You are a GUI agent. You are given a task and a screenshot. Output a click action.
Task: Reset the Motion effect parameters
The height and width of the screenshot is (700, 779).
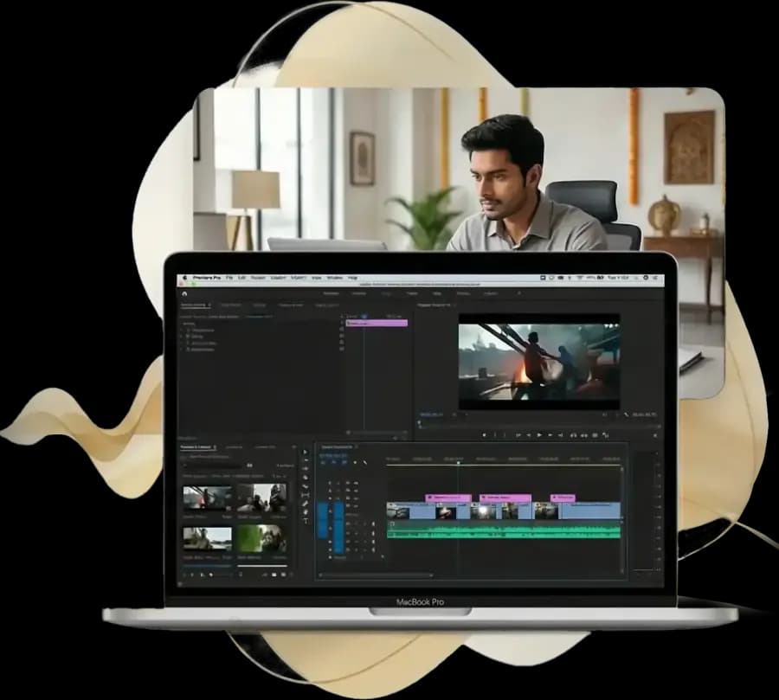tap(342, 329)
